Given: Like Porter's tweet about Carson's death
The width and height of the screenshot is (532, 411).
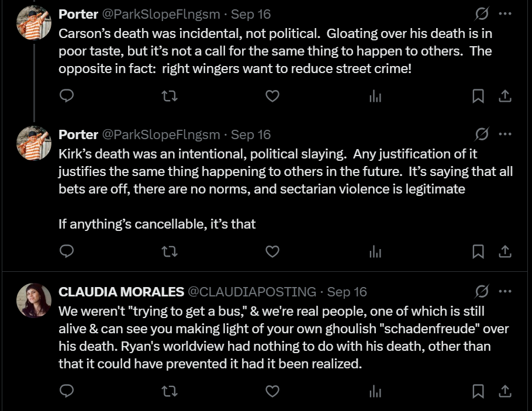Looking at the screenshot, I should (x=272, y=95).
